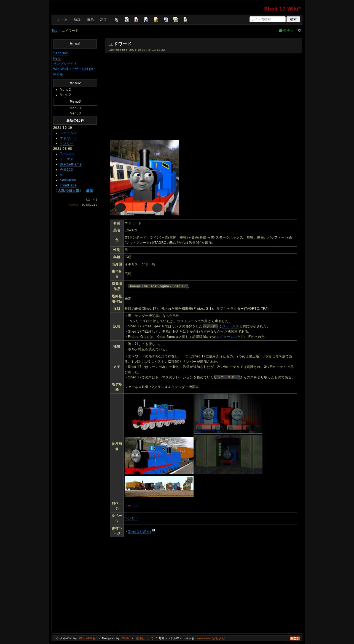
Task: Open thumbnail of Edward with orange coaches
Action: click(159, 455)
